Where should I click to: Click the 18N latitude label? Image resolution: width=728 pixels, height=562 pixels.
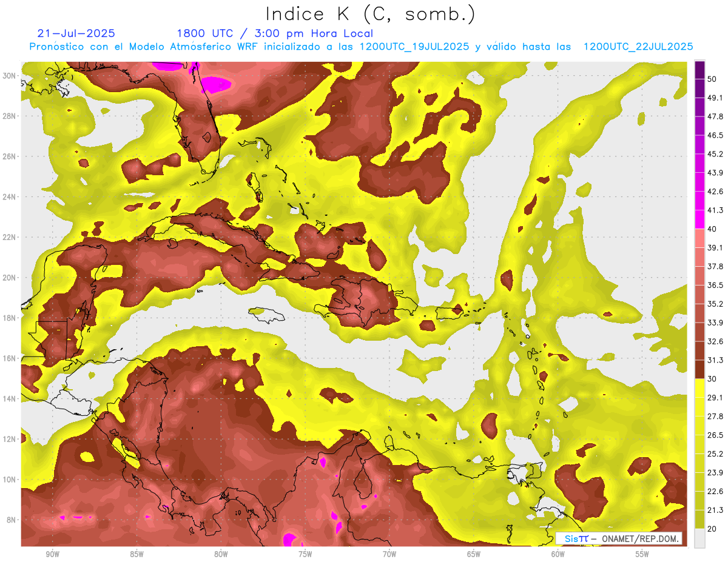coord(9,318)
